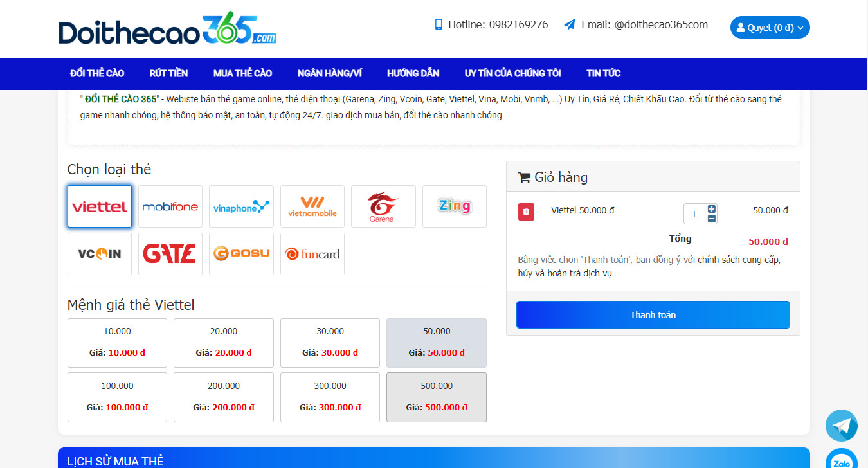Click the hotline phone icon
This screenshot has height=468, width=868.
click(439, 24)
